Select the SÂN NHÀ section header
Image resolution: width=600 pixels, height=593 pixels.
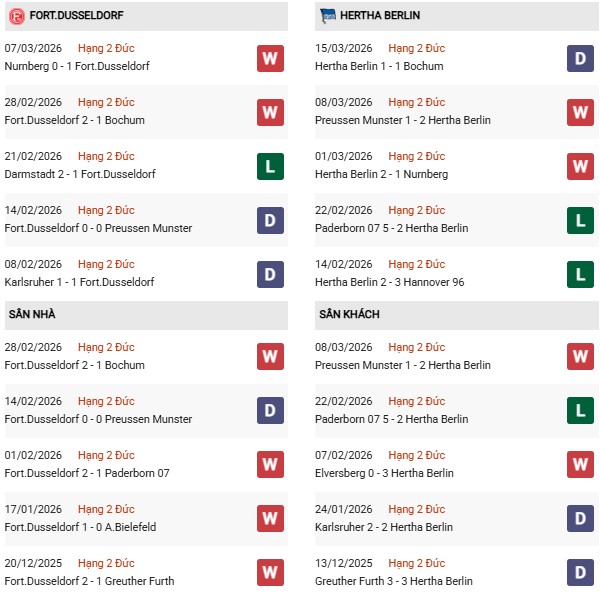coord(32,315)
